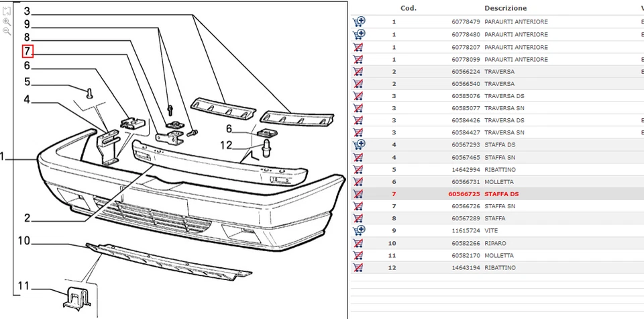The height and width of the screenshot is (319, 644).
Task: Select callout number 1 on diagram
Action: (3, 156)
